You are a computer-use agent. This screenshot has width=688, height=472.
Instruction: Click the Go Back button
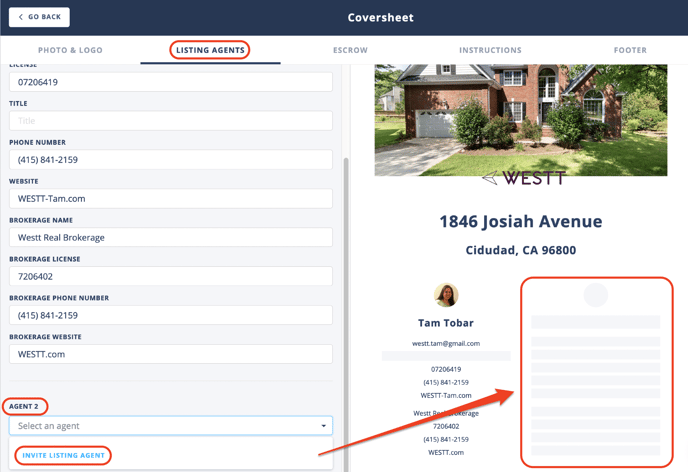39,17
